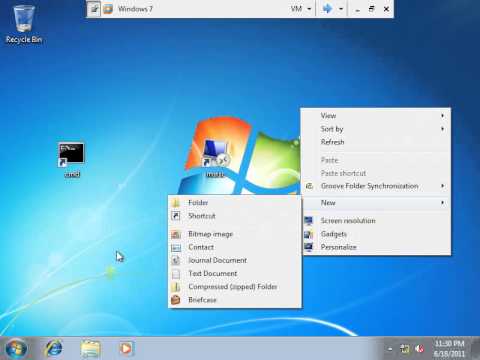This screenshot has width=480, height=360.
Task: Open Windows Media Player from taskbar
Action: coord(126,349)
